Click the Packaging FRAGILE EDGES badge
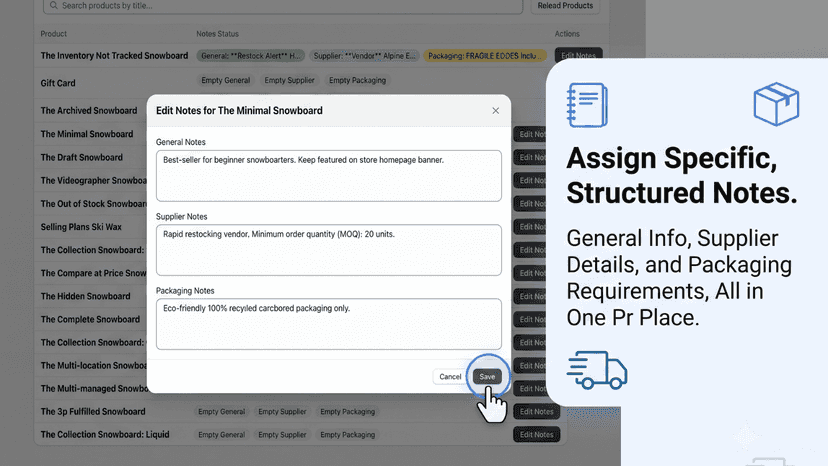828x466 pixels. point(485,55)
